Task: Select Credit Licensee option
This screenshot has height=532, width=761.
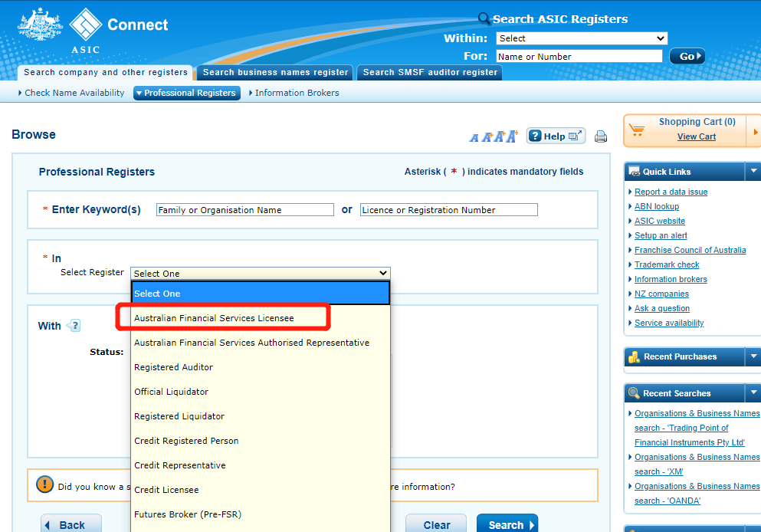Action: click(260, 490)
